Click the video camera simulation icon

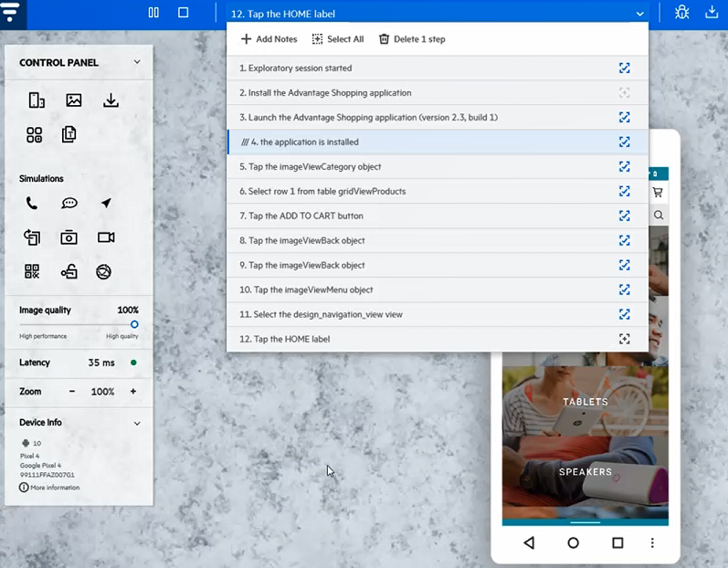point(106,237)
